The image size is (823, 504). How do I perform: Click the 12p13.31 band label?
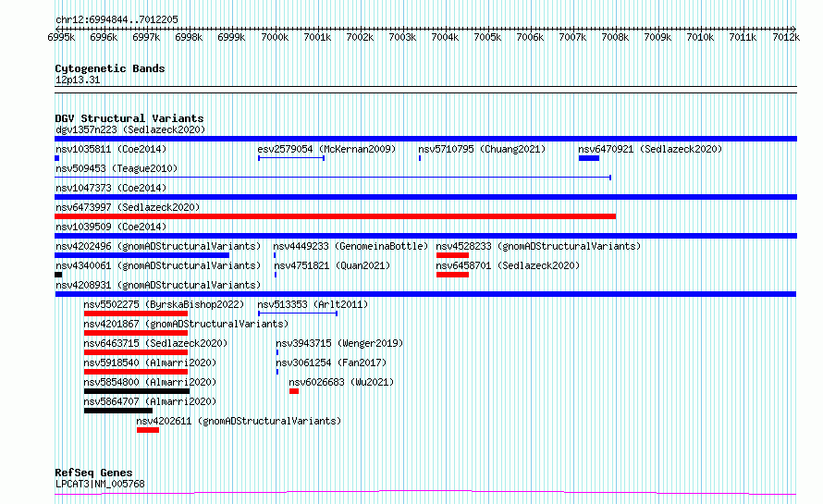[78, 80]
